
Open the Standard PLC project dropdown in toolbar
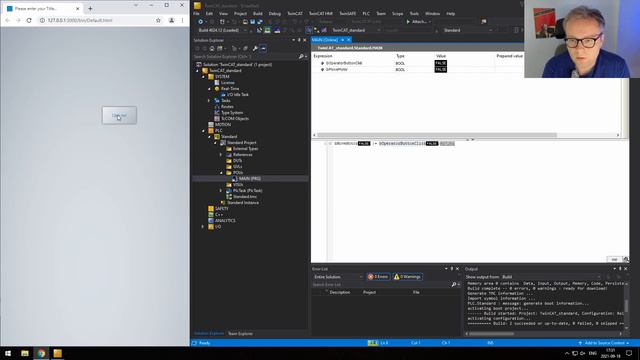coord(467,30)
